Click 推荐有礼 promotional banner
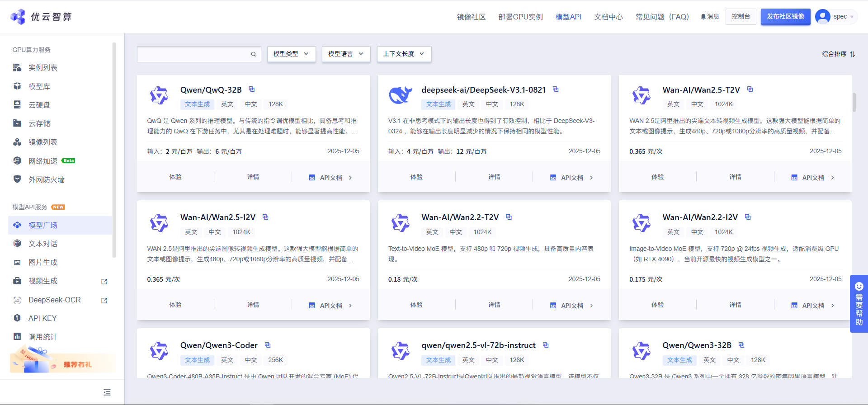The width and height of the screenshot is (868, 405). [x=62, y=361]
